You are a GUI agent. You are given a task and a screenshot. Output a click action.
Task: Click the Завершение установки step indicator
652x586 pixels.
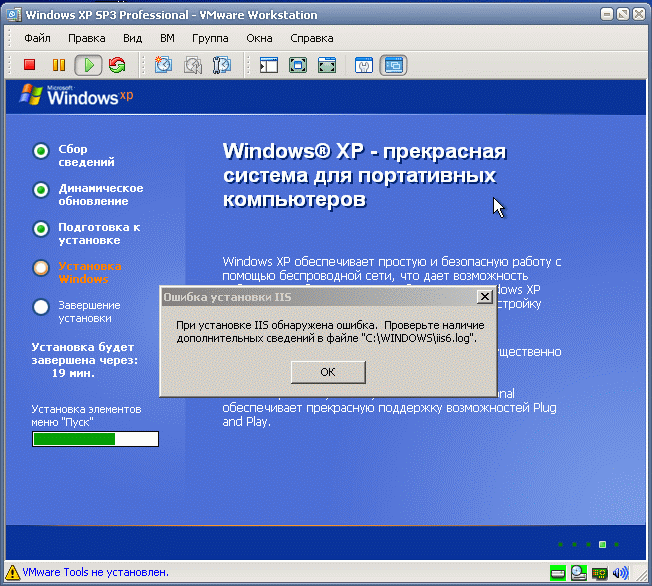(x=41, y=307)
